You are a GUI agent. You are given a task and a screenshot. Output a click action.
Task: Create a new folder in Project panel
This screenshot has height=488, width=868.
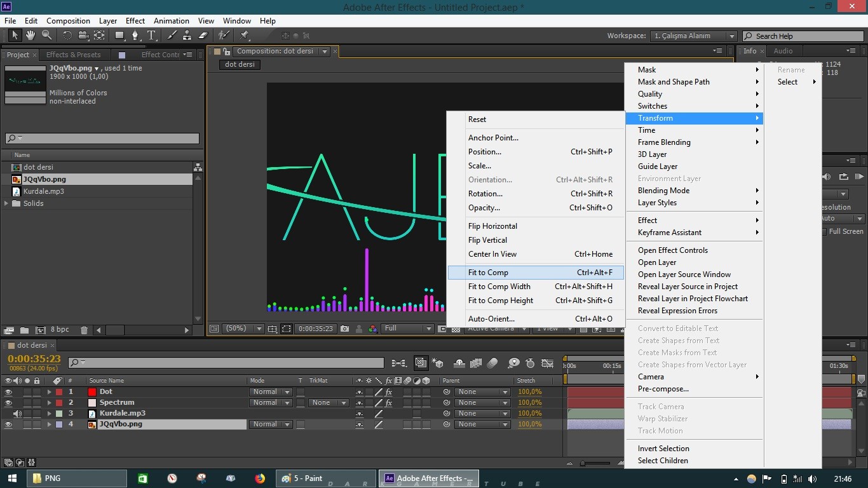coord(24,330)
